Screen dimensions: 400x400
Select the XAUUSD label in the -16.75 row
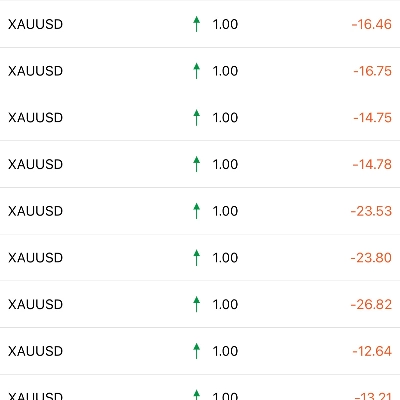pyautogui.click(x=35, y=71)
